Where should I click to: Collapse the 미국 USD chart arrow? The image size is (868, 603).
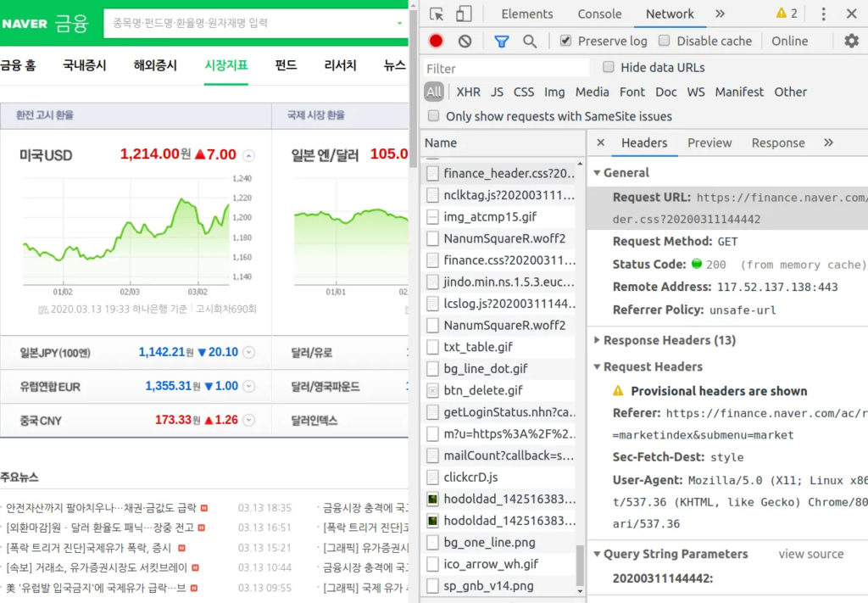click(x=249, y=155)
